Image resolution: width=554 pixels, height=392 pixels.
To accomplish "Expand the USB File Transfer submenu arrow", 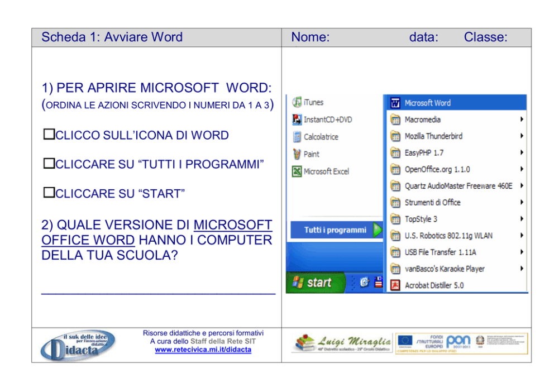I will click(522, 252).
